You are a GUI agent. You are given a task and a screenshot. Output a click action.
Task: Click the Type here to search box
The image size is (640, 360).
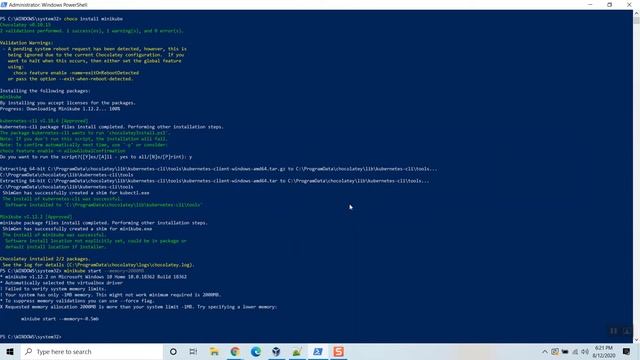pos(92,351)
